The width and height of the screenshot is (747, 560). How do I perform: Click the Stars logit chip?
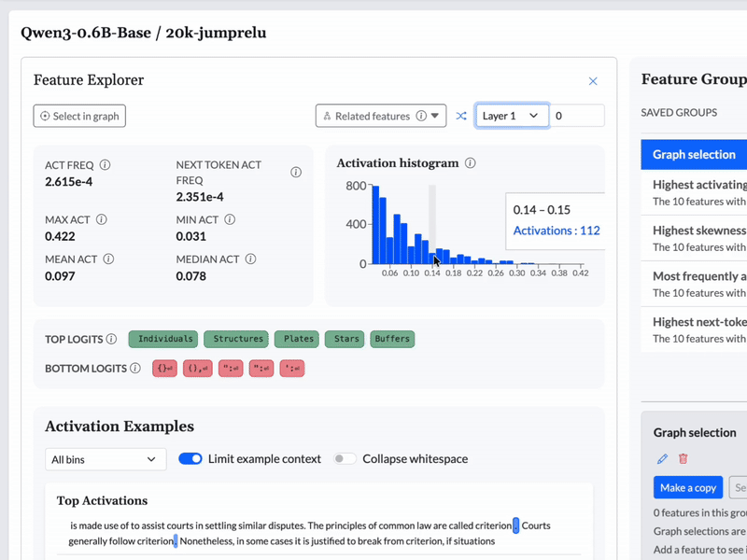coord(345,339)
